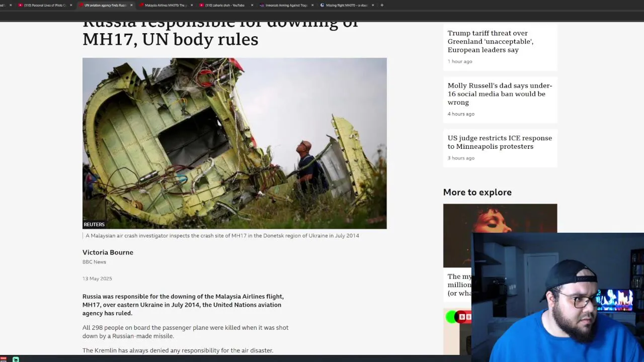The image size is (644, 362).
Task: Click the favicon on 'Malaysia Airlines MH370' tab
Action: [141, 5]
